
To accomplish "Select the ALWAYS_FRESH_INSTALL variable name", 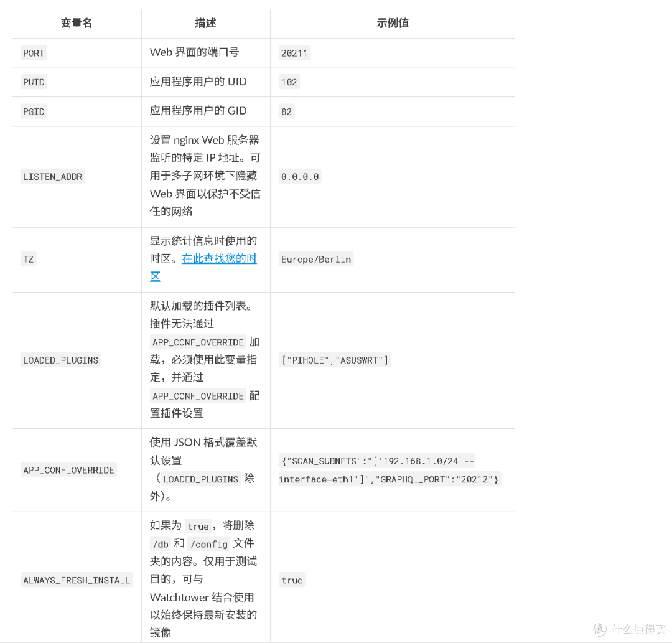I will 77,580.
